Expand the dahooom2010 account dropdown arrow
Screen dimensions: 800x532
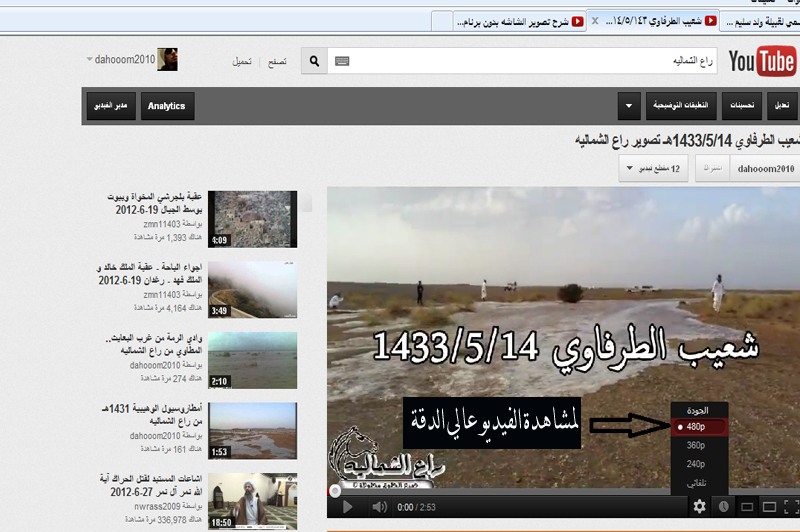pyautogui.click(x=89, y=59)
